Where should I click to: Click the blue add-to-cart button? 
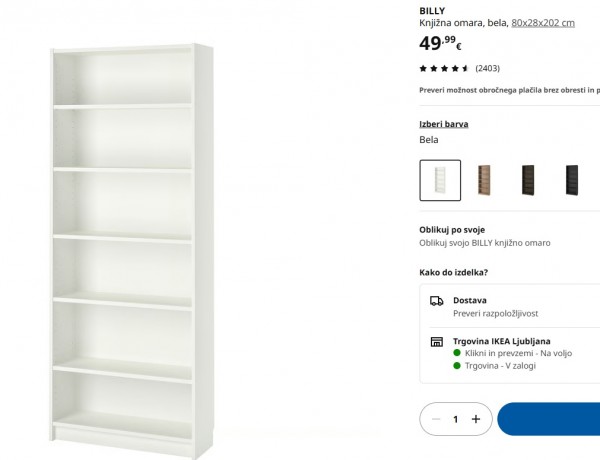(549, 419)
